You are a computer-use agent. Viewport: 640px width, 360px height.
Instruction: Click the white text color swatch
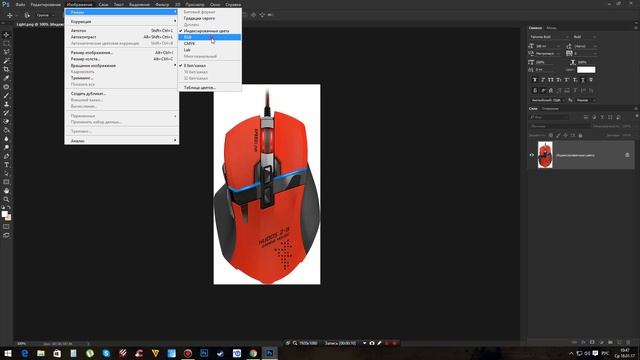pos(586,70)
